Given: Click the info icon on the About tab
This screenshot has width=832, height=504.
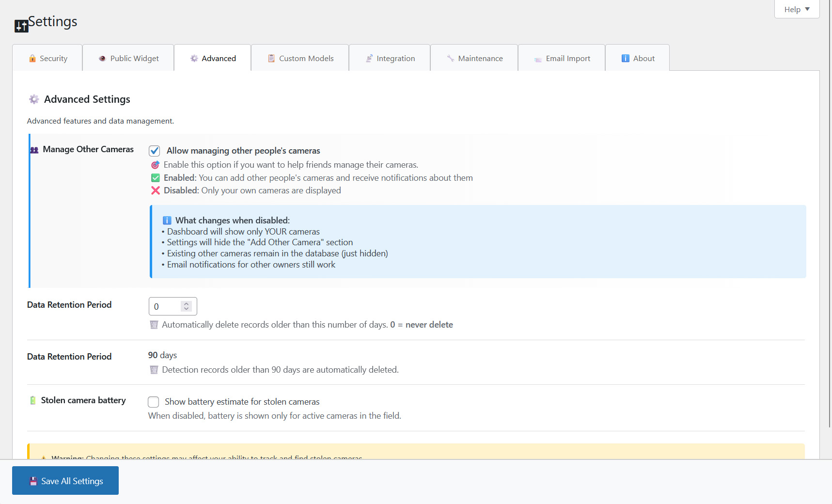Looking at the screenshot, I should 625,58.
